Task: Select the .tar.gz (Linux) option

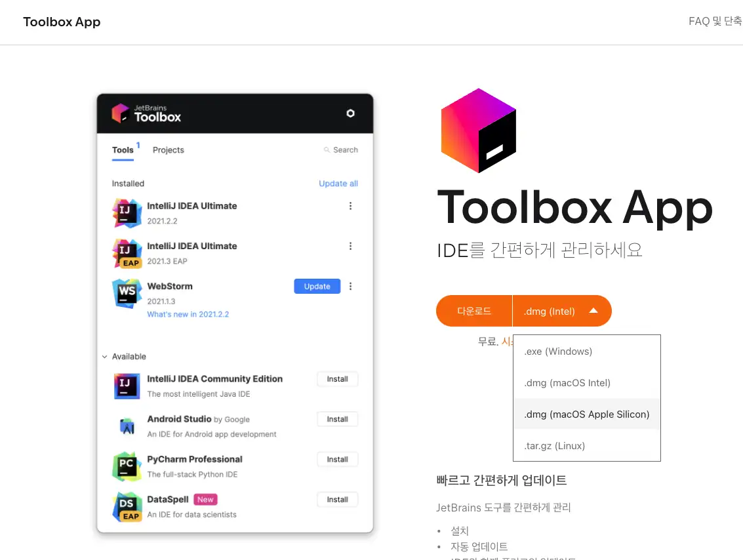Action: [x=587, y=446]
